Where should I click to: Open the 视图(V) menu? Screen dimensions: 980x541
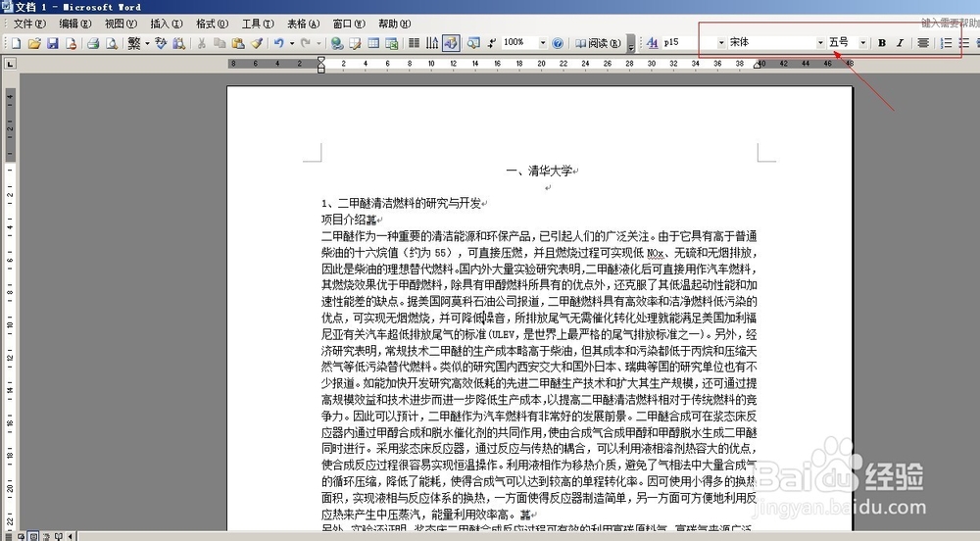(121, 24)
